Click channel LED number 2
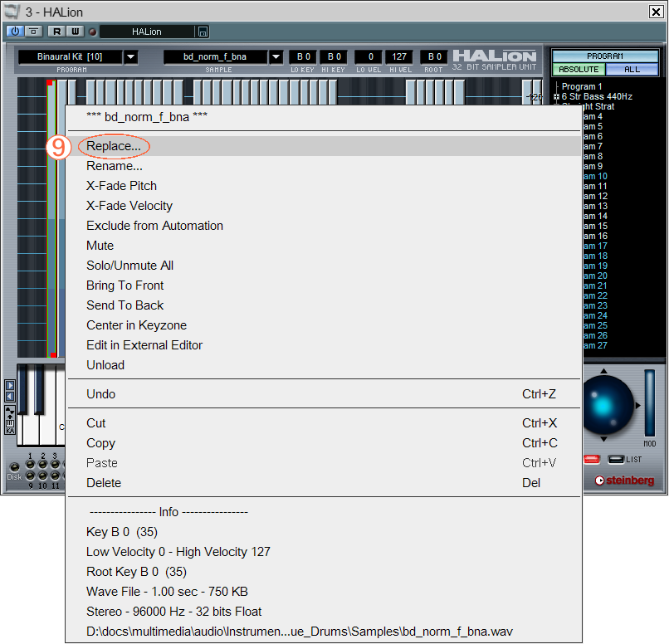 42,465
